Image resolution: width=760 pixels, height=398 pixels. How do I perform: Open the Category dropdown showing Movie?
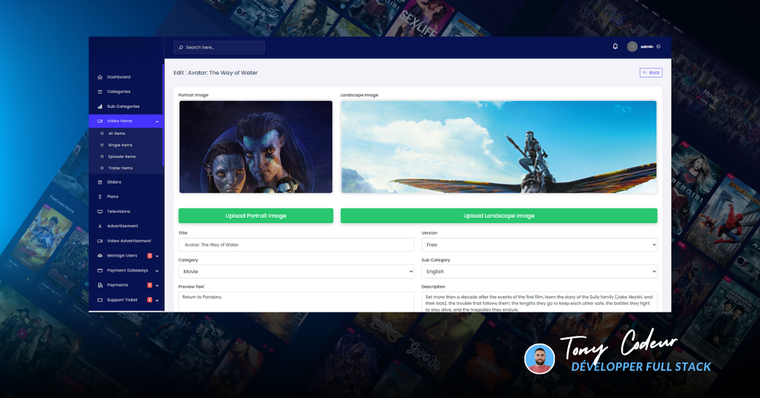(296, 271)
